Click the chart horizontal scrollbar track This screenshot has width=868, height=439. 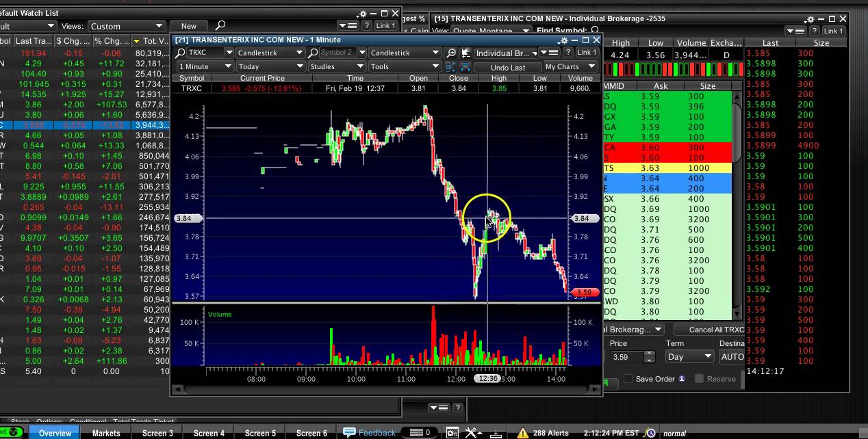(x=385, y=389)
